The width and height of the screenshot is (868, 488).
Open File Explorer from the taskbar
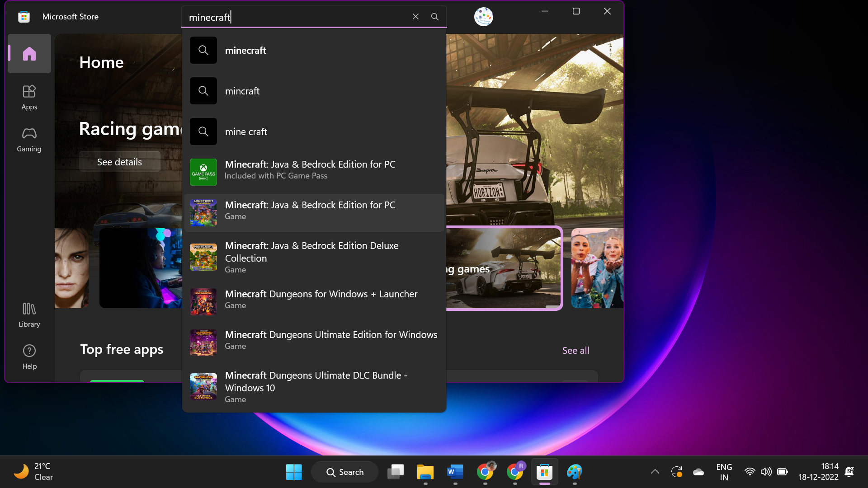[x=425, y=471]
